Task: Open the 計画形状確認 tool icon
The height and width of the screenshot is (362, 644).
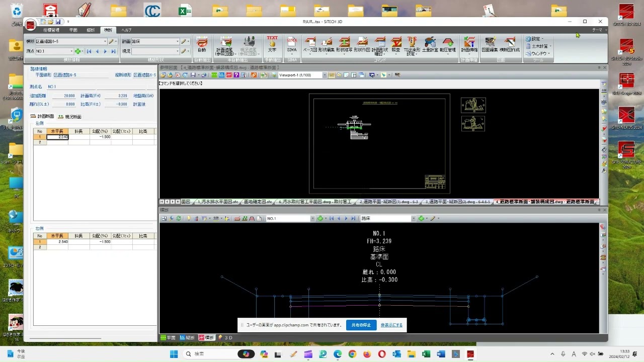Action: click(x=380, y=45)
